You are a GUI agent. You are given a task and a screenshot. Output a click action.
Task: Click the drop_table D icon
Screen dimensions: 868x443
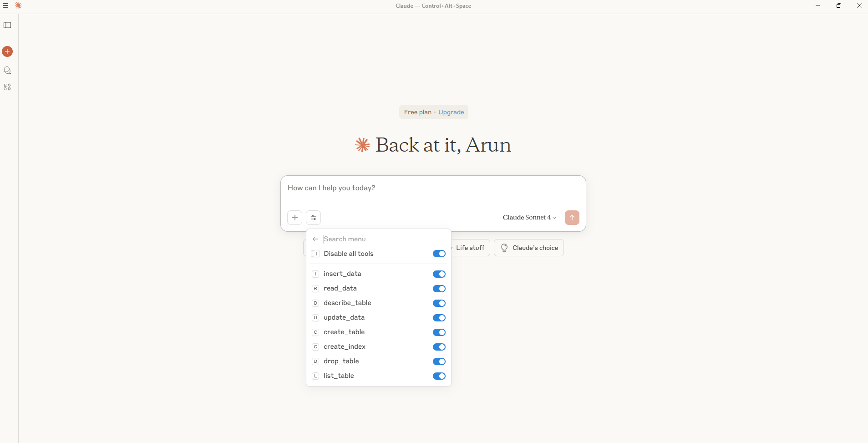pos(315,362)
